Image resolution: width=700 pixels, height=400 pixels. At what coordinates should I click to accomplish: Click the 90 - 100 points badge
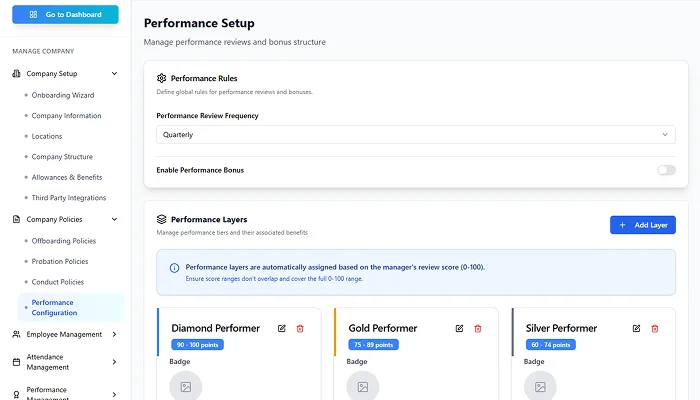click(x=203, y=345)
